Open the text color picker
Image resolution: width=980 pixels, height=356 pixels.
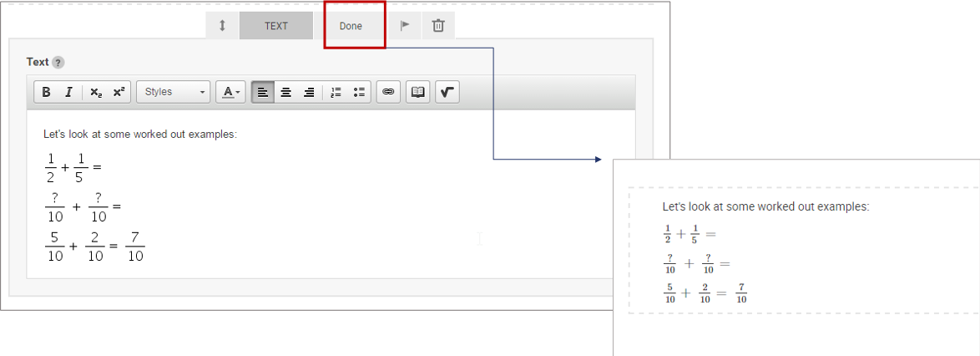(x=230, y=92)
